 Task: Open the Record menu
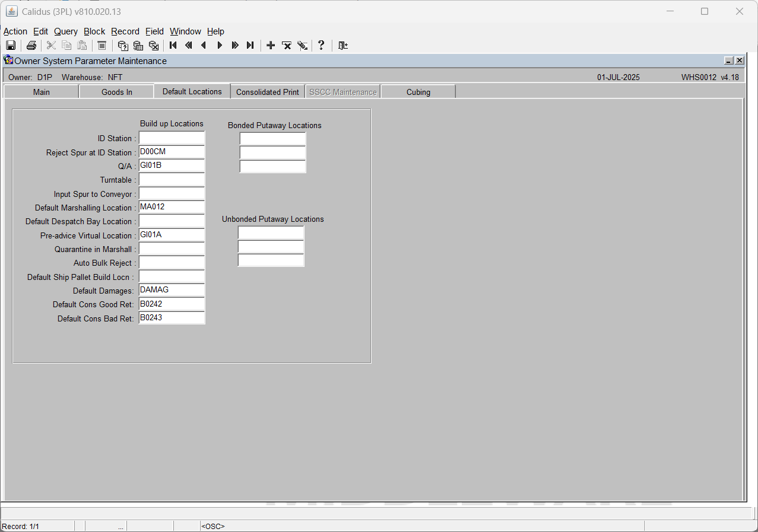click(125, 31)
